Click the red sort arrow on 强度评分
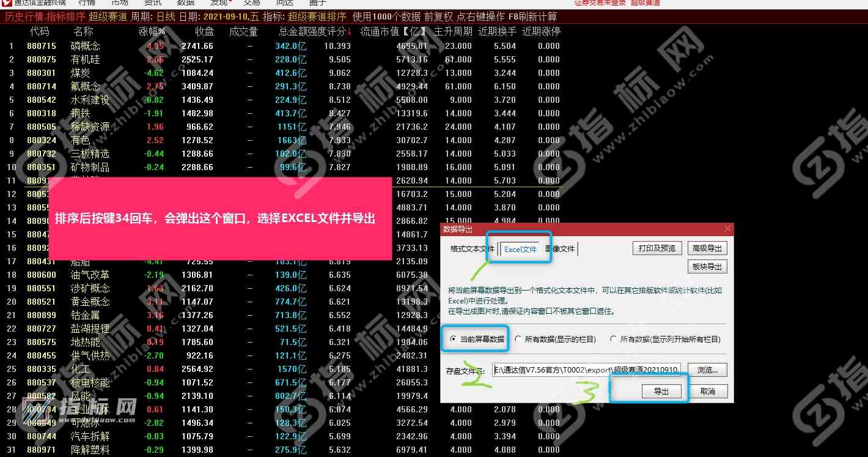868x457 pixels. point(349,32)
